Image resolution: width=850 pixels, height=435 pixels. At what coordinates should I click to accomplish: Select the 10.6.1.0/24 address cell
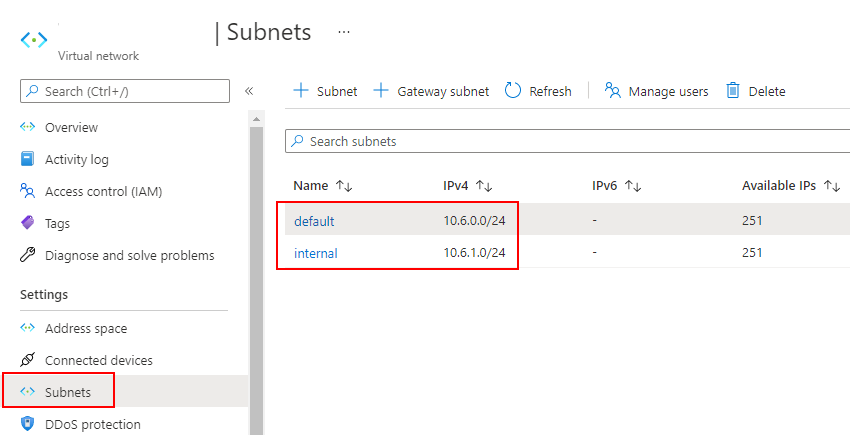[x=474, y=253]
